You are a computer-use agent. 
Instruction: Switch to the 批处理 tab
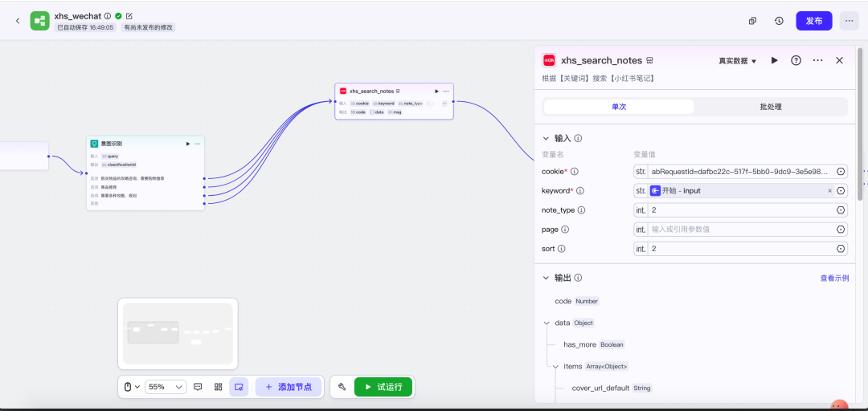[771, 107]
